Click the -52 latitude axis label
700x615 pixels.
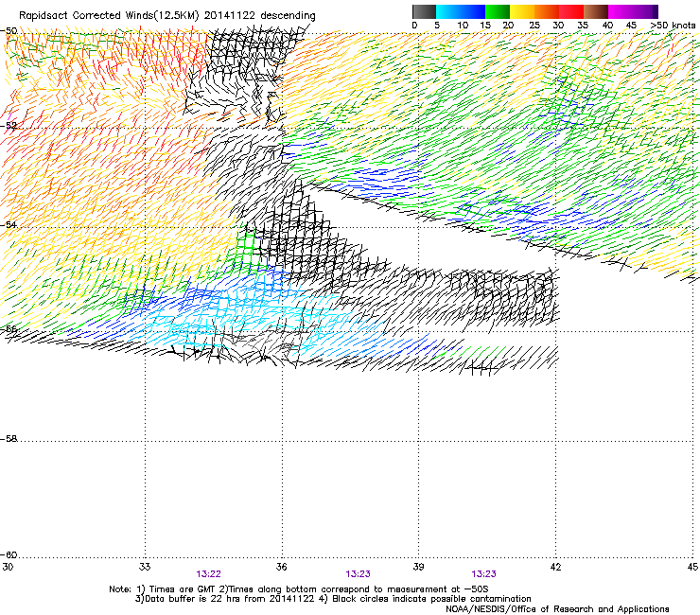9,126
